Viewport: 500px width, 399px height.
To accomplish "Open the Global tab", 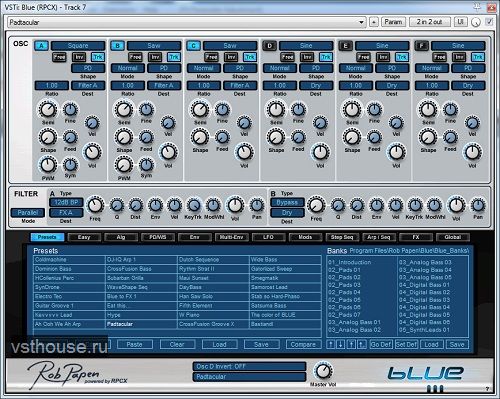I will (453, 237).
